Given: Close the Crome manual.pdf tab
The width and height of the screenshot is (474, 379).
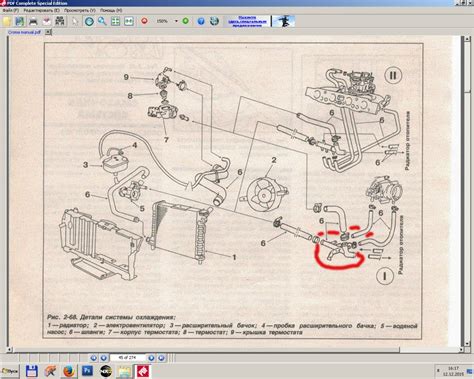Looking at the screenshot, I should [48, 32].
